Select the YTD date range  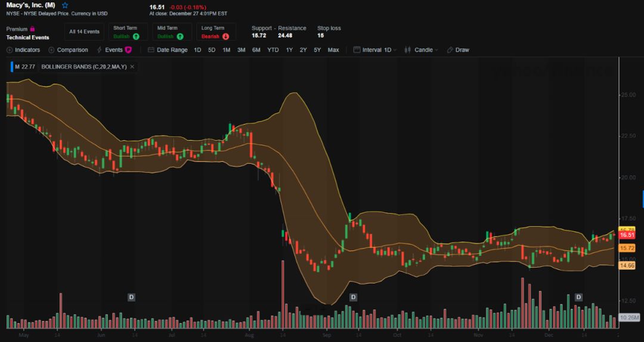click(273, 50)
